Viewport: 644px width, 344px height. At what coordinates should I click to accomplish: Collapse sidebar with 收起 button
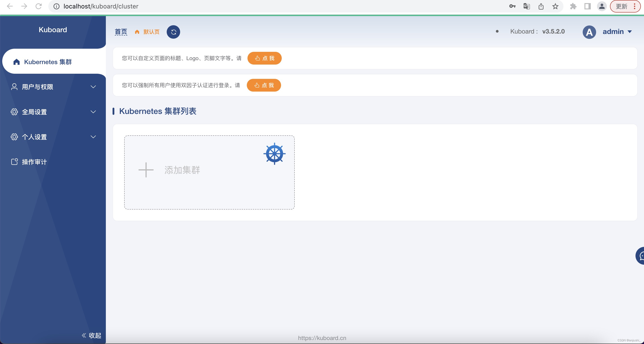92,335
